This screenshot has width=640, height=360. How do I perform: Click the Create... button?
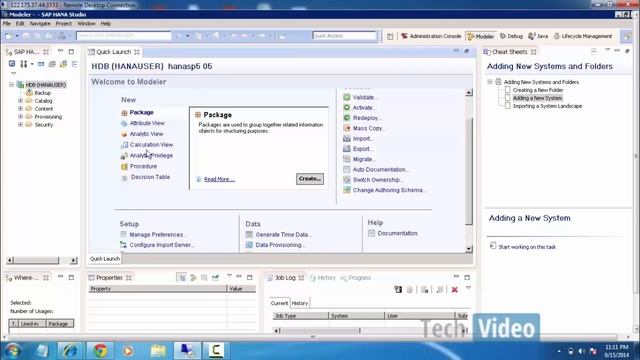tap(310, 179)
